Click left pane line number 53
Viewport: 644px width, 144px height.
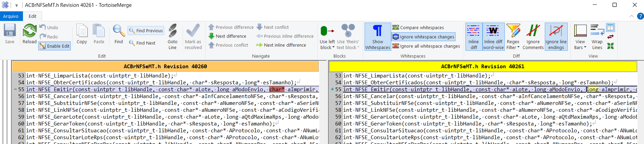coord(21,76)
